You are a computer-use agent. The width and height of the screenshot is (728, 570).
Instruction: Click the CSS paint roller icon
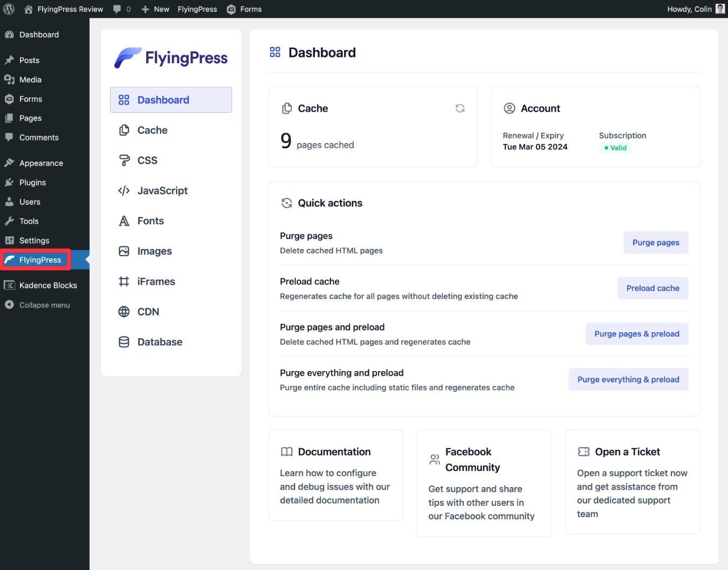(x=124, y=160)
